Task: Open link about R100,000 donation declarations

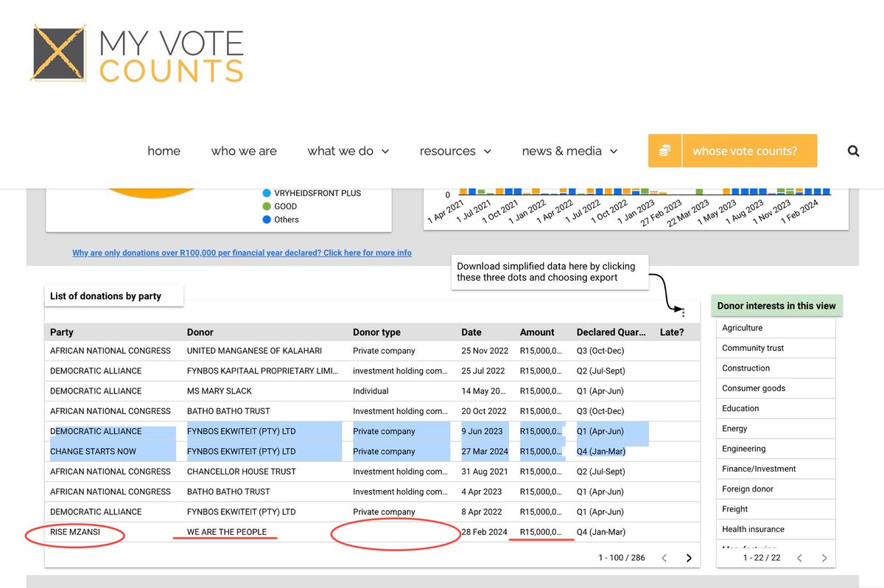Action: pyautogui.click(x=242, y=253)
